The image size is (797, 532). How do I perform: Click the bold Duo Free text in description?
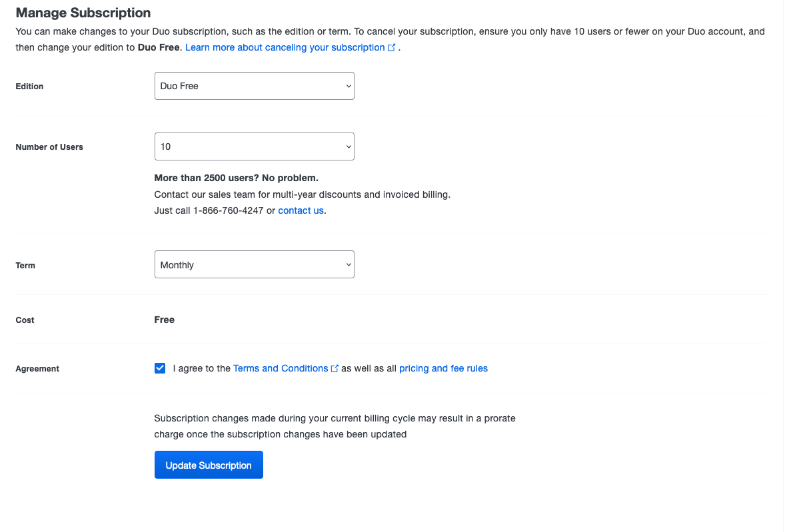tap(159, 48)
